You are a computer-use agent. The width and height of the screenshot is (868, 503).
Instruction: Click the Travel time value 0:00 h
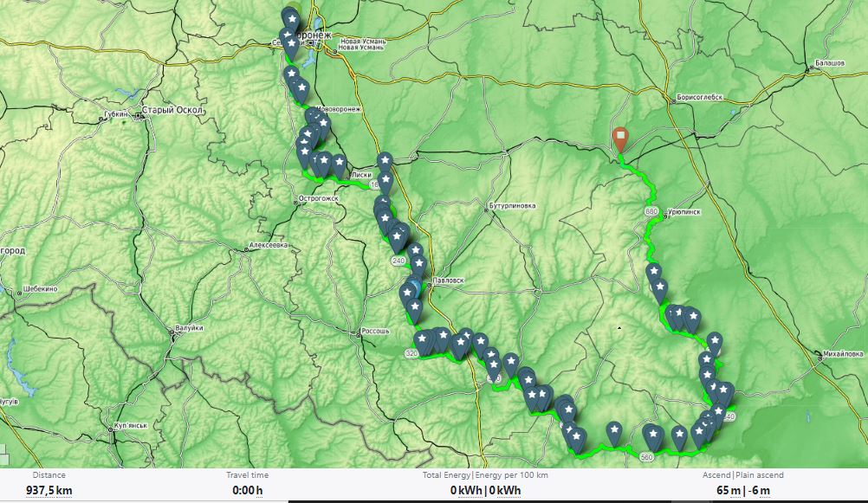(x=248, y=490)
